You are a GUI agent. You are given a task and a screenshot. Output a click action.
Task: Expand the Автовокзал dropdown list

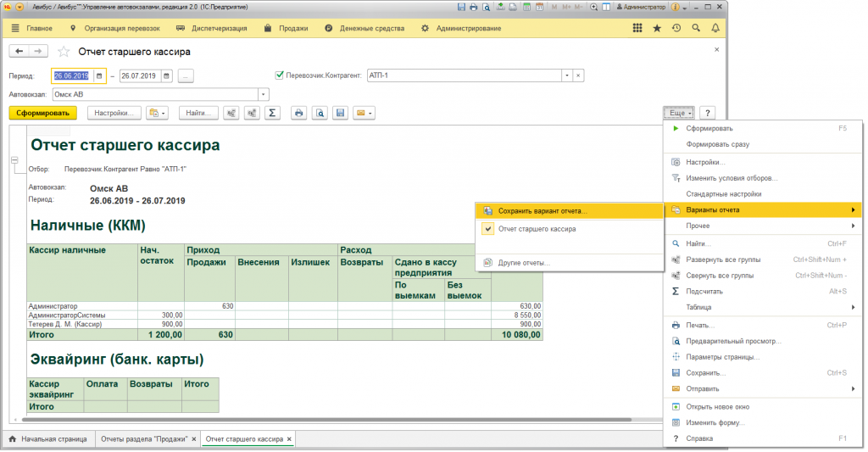tap(264, 95)
